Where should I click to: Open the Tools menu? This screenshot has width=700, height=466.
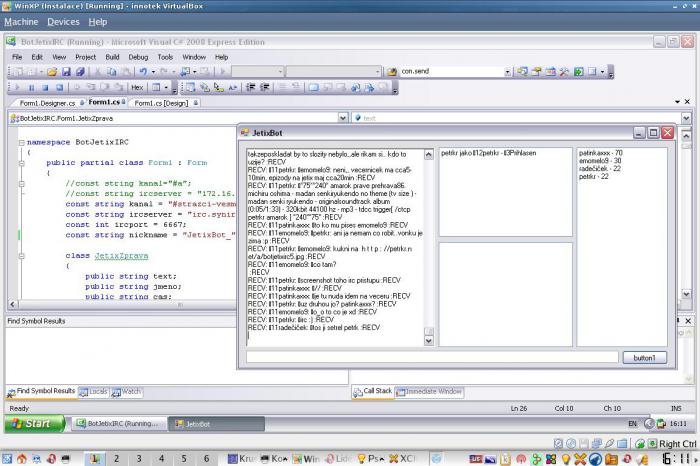pos(165,57)
